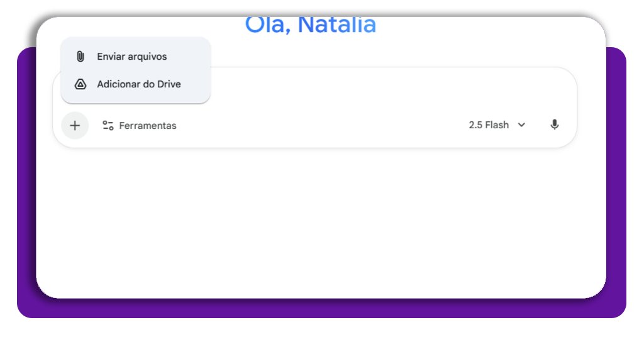Activate the microphone voice input
The height and width of the screenshot is (337, 644).
[554, 124]
